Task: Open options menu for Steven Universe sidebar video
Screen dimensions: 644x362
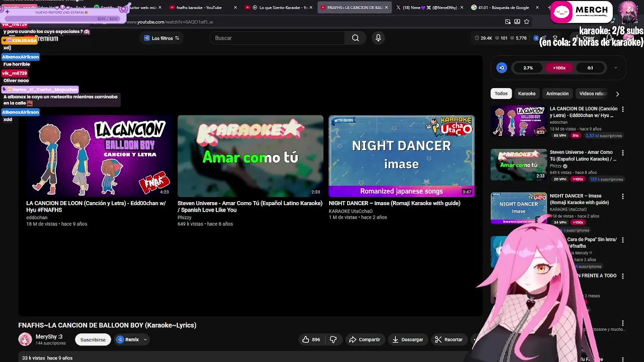Action: click(x=623, y=153)
